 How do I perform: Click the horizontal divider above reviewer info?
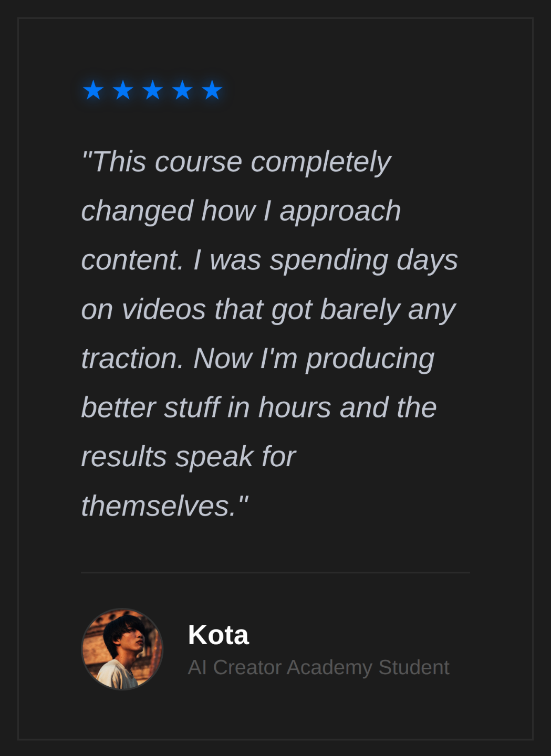(275, 572)
